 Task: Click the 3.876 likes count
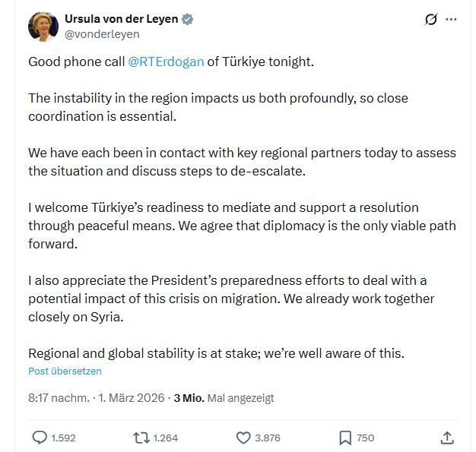[268, 438]
